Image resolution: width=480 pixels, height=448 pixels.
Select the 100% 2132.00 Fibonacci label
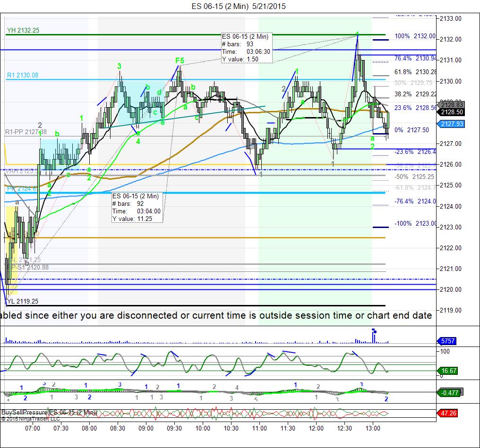click(x=415, y=36)
